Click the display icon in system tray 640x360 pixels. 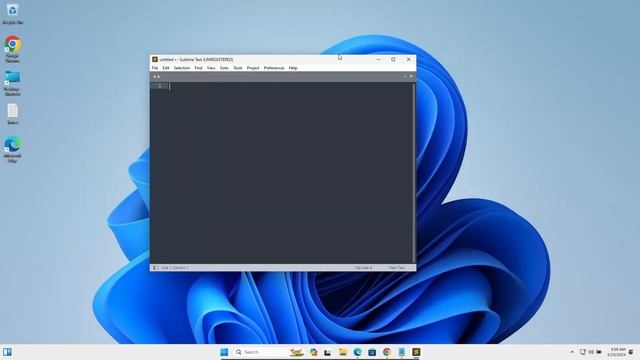click(583, 352)
